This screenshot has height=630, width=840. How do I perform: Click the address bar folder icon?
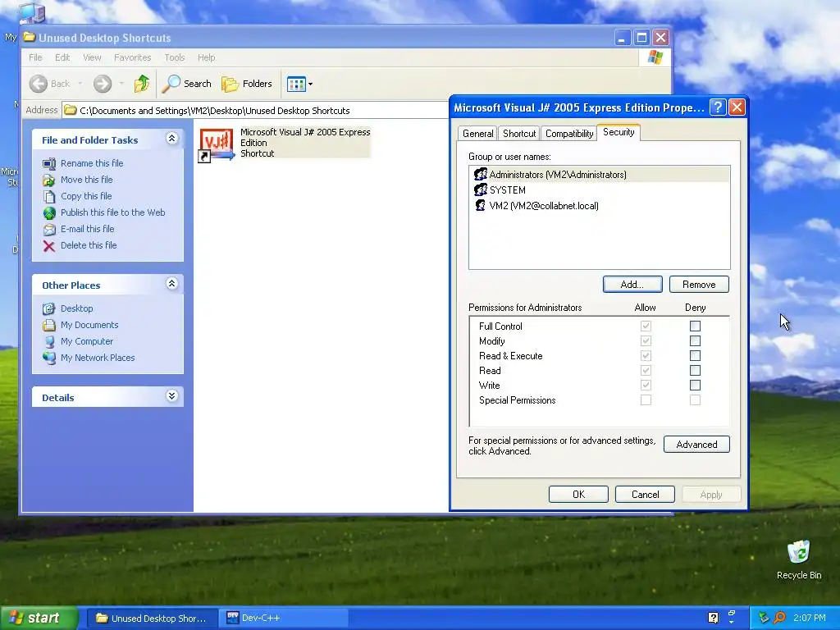[x=71, y=111]
